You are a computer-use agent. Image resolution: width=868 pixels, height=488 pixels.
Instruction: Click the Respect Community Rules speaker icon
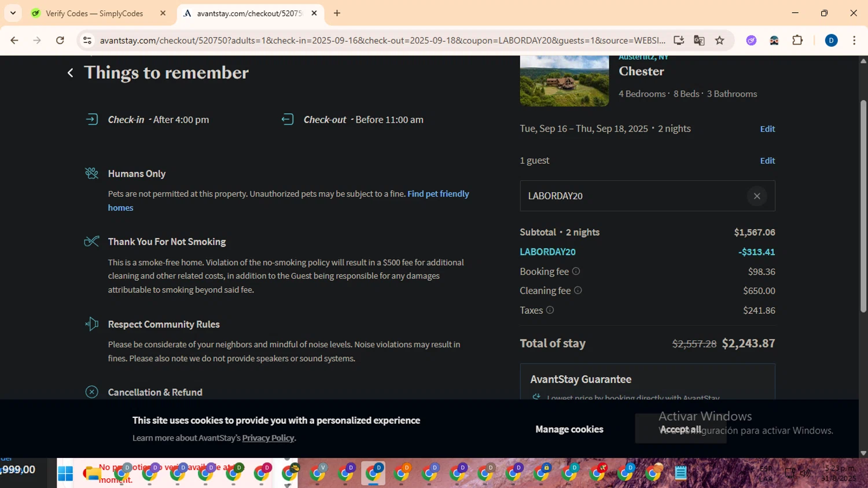pyautogui.click(x=91, y=324)
